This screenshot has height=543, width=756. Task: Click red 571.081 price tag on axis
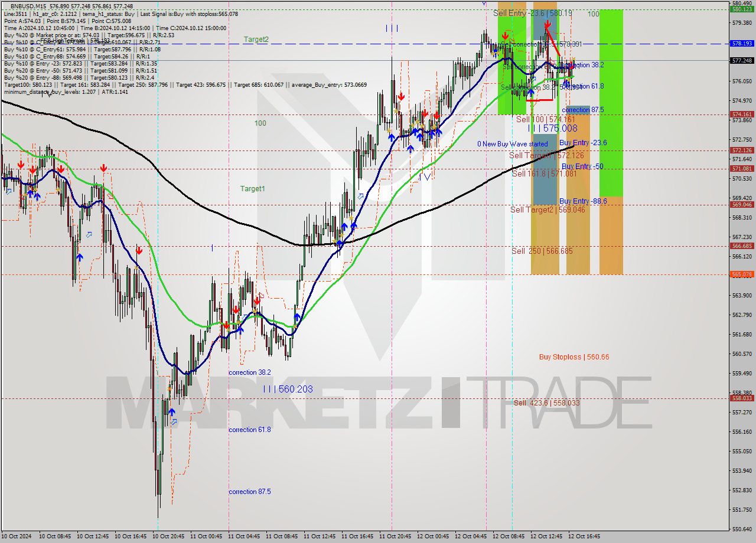coord(742,168)
